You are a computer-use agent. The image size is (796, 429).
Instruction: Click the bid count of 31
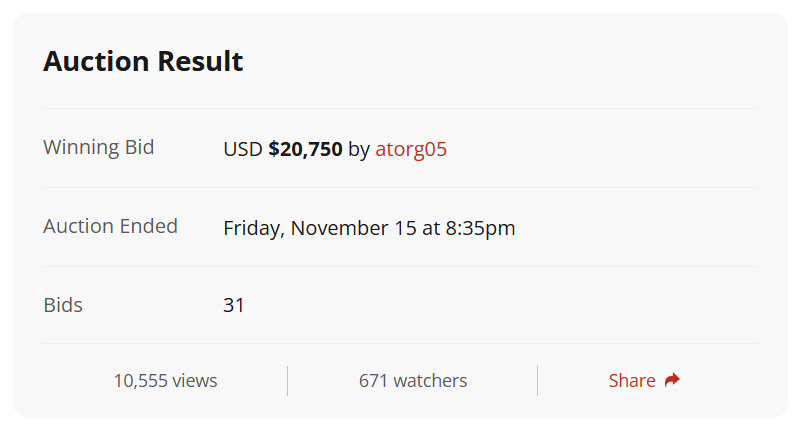coord(234,305)
